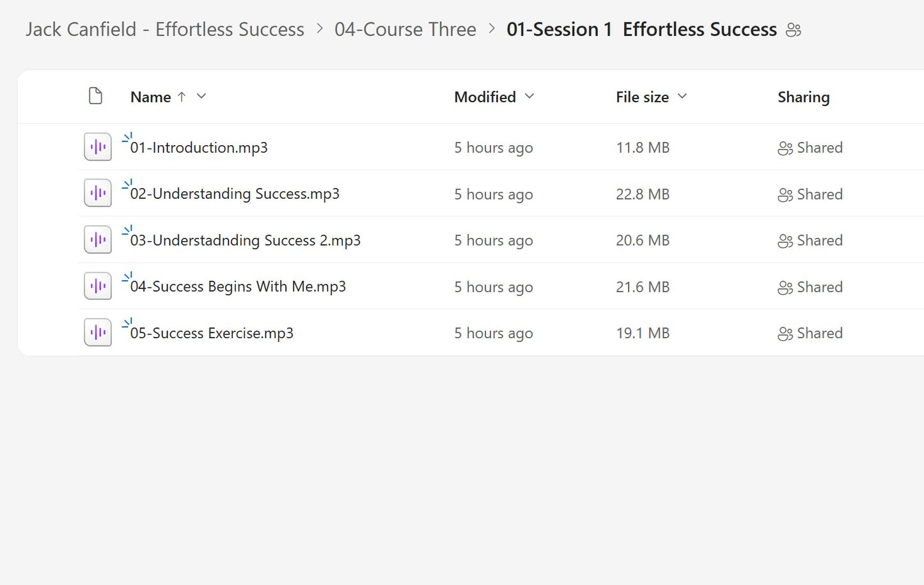Click the file type icon in the column header
Screen dimensions: 924x585
coord(96,96)
